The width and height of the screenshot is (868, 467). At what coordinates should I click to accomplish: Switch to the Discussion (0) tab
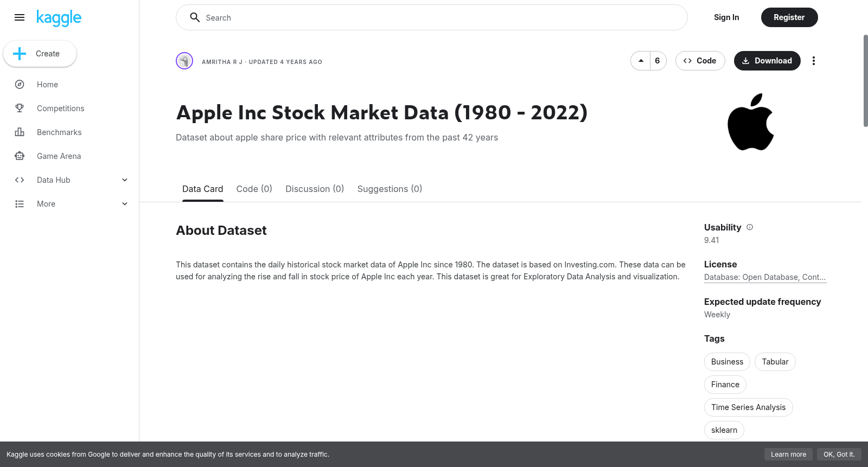pos(315,189)
